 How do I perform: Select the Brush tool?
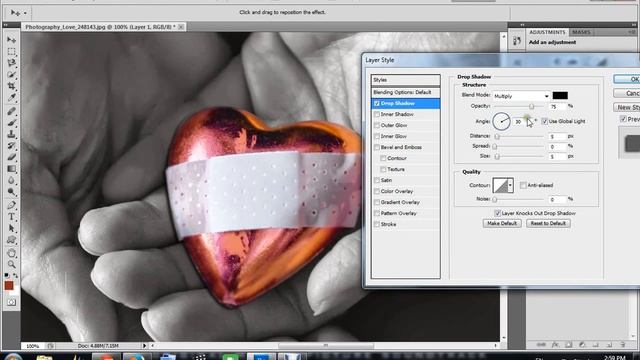point(11,122)
